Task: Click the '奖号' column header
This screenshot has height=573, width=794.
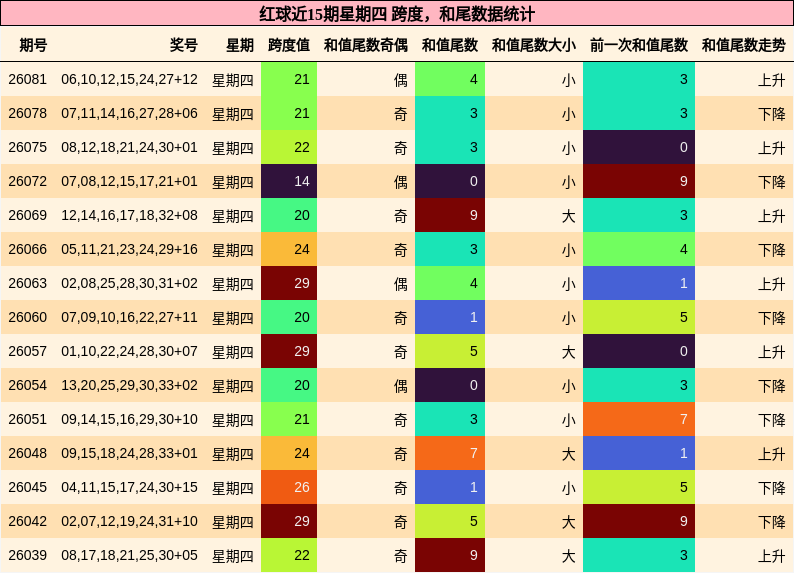Action: tap(183, 45)
